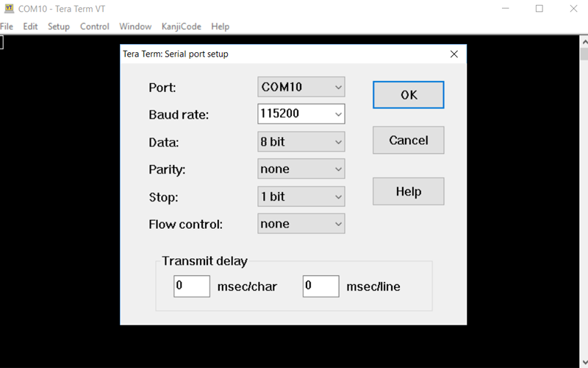Open the File menu
This screenshot has width=588, height=368.
[x=7, y=26]
